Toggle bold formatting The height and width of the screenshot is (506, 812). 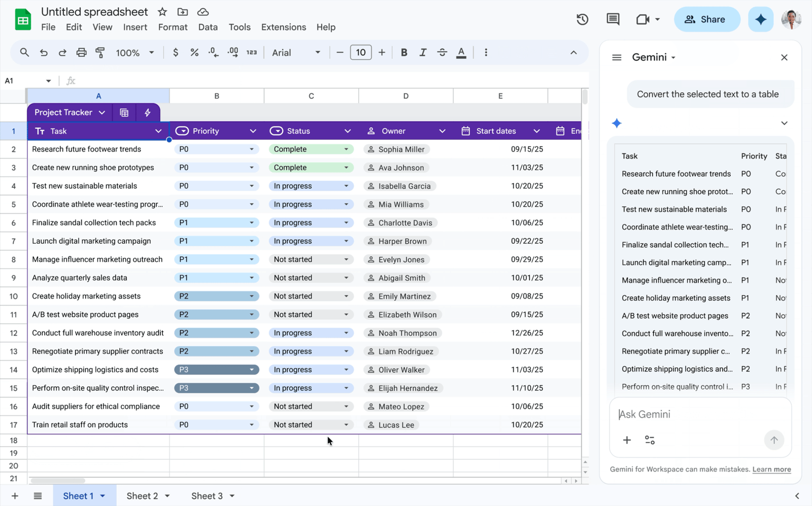tap(404, 52)
